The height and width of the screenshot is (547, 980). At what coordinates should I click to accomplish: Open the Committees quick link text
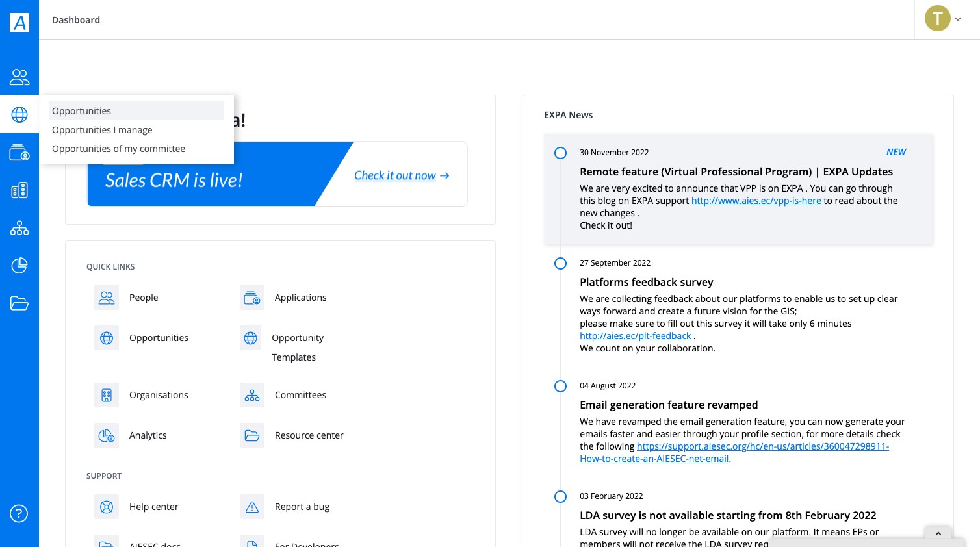coord(300,395)
